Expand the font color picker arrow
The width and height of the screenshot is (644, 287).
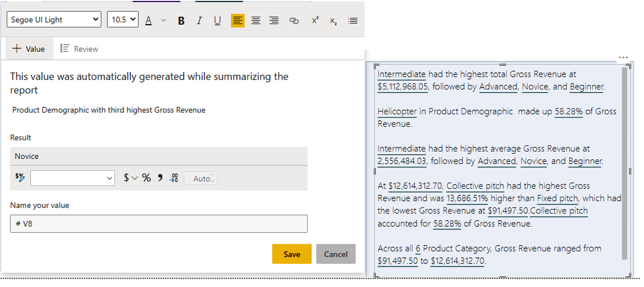pyautogui.click(x=163, y=20)
